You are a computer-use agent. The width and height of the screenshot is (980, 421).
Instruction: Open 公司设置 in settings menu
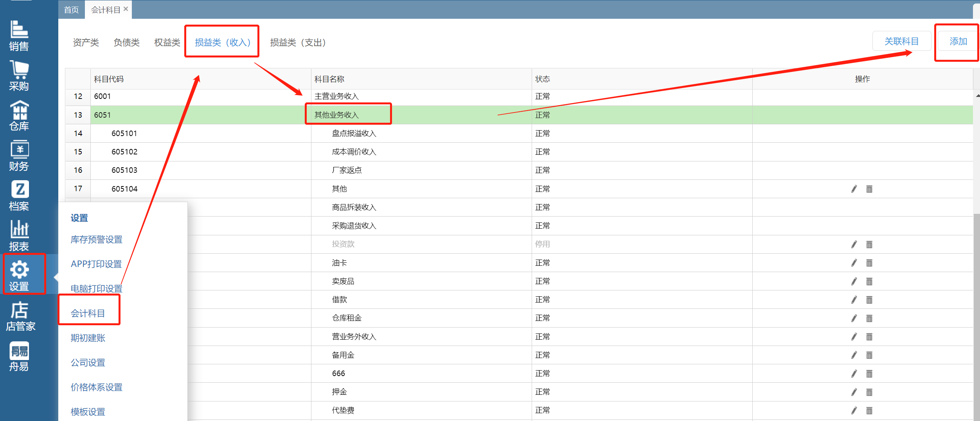click(88, 363)
